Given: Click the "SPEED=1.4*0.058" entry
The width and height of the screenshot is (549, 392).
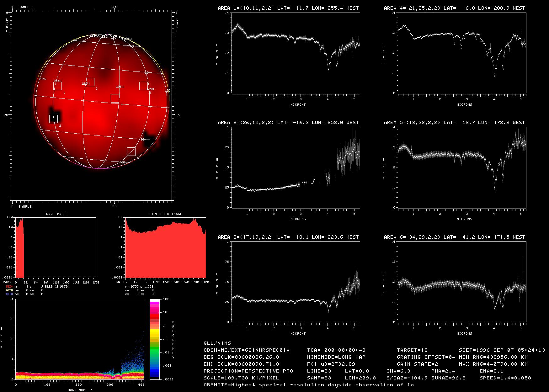Looking at the screenshot, I should pos(505,378).
